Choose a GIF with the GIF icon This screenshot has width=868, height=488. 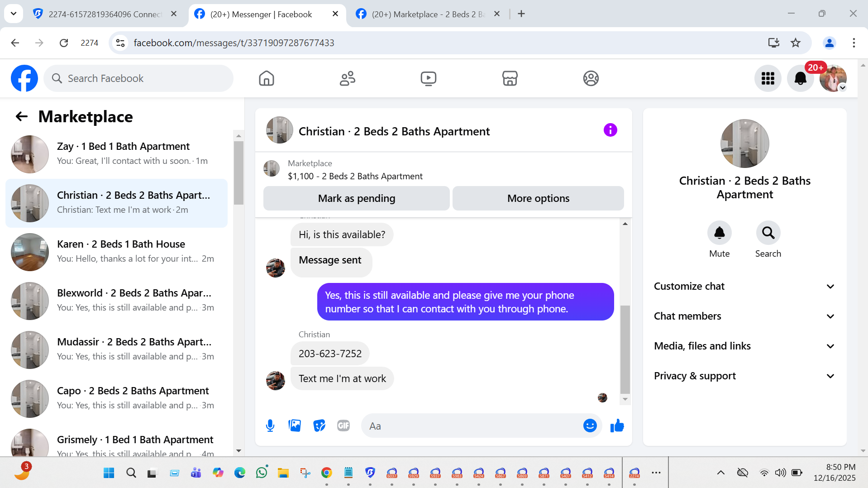coord(343,426)
